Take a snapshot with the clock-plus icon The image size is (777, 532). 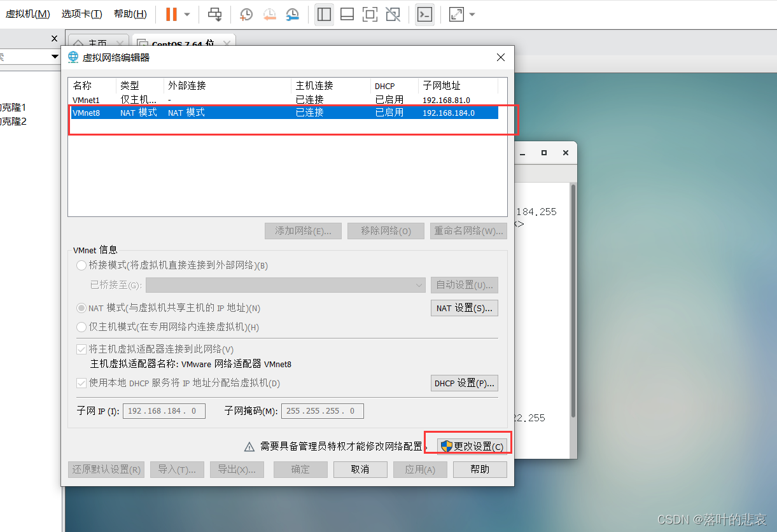(x=246, y=14)
